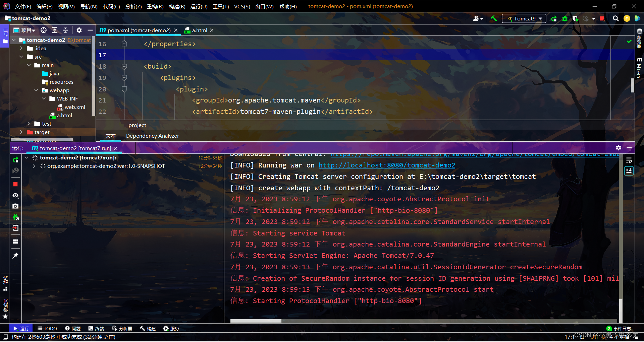Image resolution: width=644 pixels, height=342 pixels.
Task: Click the project breadcrumb in editor
Action: click(137, 125)
